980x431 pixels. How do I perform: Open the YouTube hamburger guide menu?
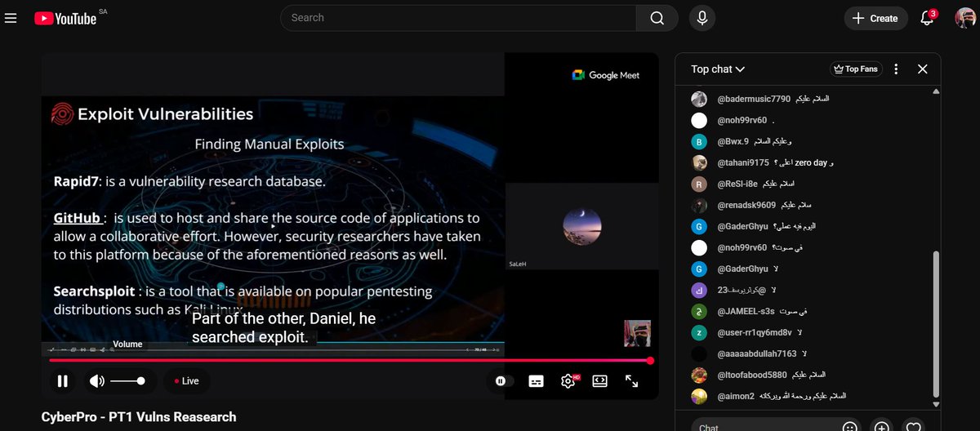coord(11,18)
